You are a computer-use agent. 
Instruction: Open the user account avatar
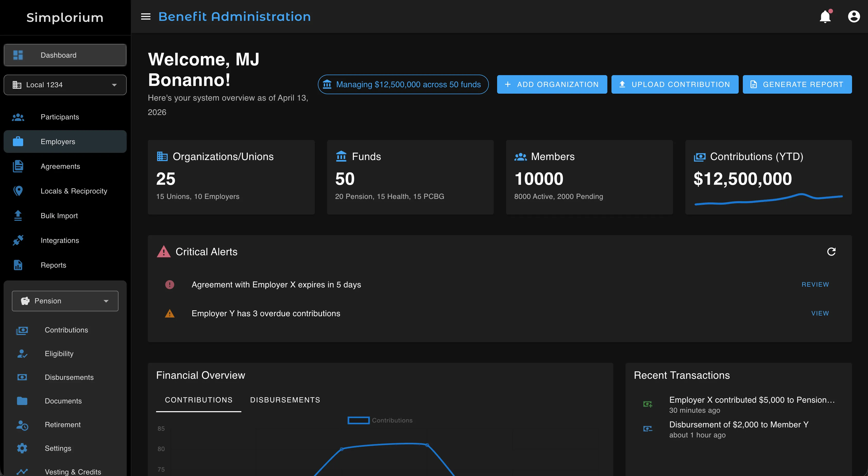(x=854, y=16)
